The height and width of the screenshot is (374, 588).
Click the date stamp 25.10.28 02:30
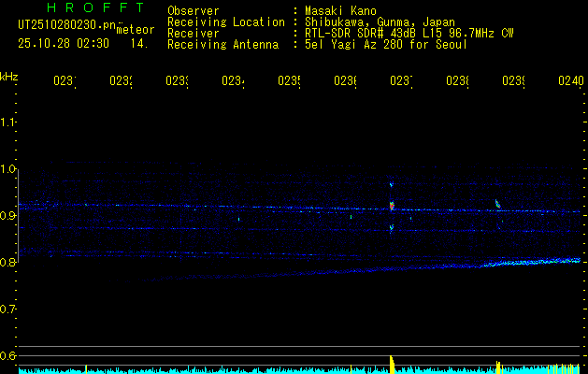coord(63,43)
